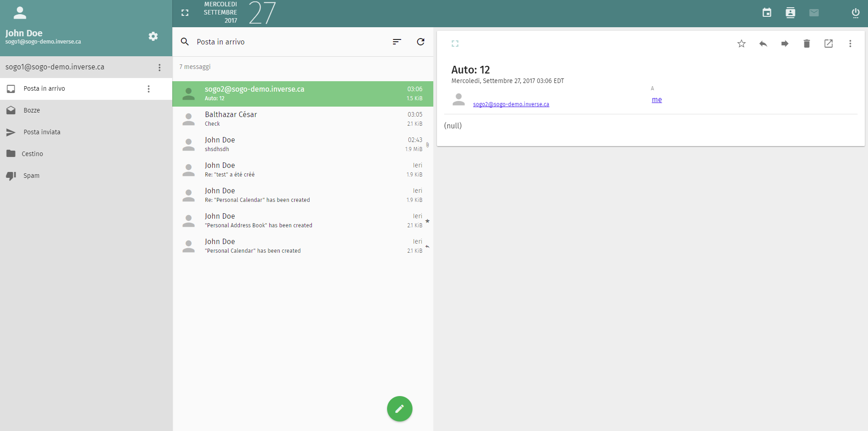
Task: Open the sort messages menu
Action: point(397,42)
